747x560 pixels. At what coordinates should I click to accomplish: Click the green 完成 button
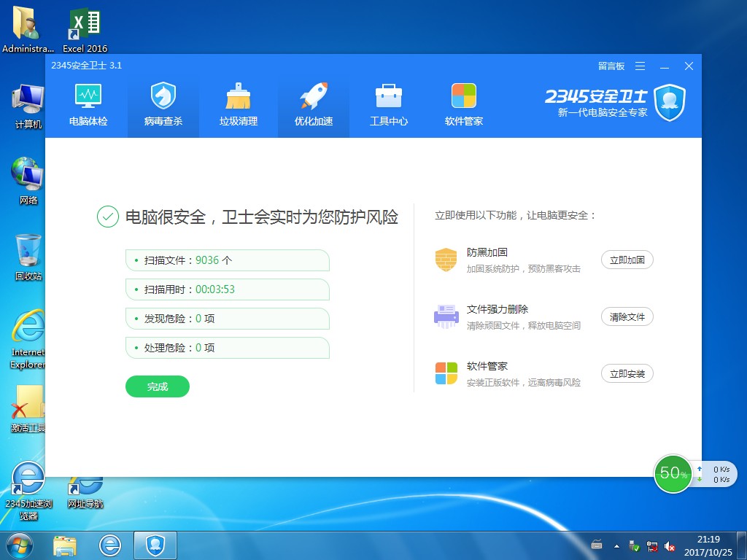click(x=158, y=386)
